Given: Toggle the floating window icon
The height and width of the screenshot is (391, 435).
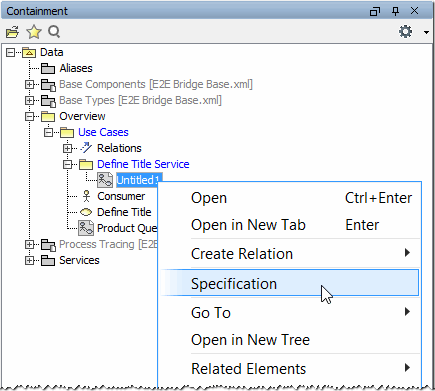Looking at the screenshot, I should (x=375, y=12).
